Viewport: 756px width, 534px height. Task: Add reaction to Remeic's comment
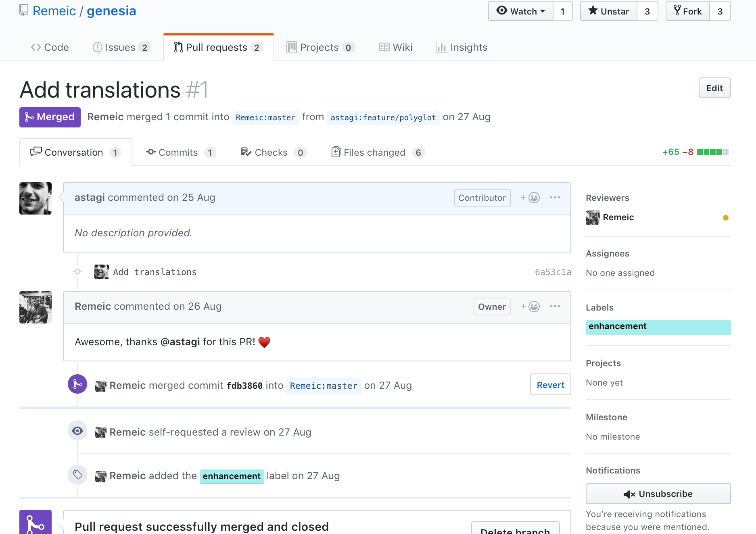pos(530,307)
